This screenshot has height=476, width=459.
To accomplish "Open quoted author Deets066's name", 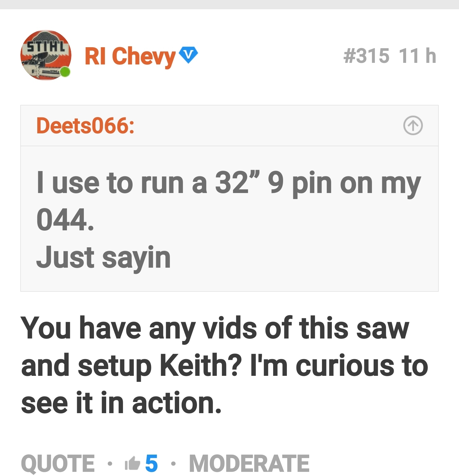I will 85,125.
